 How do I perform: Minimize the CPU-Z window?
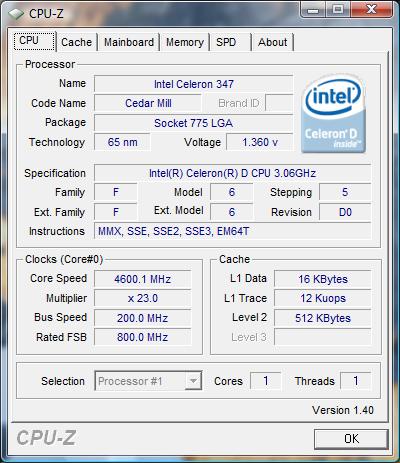[x=313, y=9]
